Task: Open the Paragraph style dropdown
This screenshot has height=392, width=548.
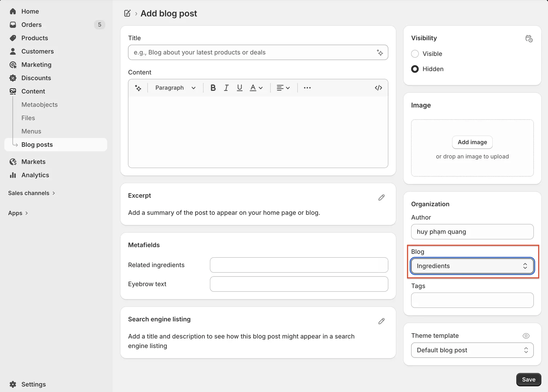Action: [x=175, y=88]
